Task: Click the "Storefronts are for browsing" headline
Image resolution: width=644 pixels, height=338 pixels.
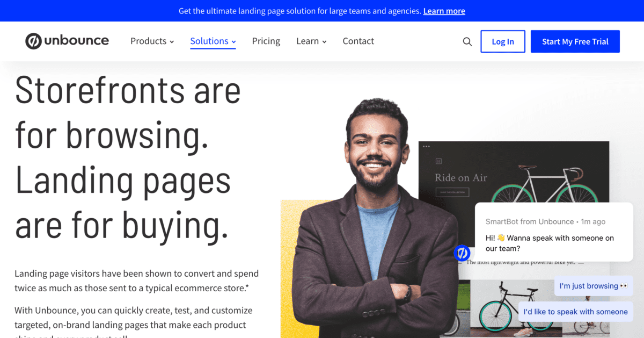Action: [x=128, y=157]
